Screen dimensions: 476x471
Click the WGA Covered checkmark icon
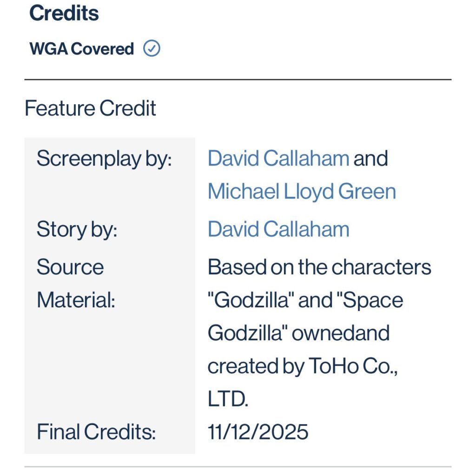point(152,48)
